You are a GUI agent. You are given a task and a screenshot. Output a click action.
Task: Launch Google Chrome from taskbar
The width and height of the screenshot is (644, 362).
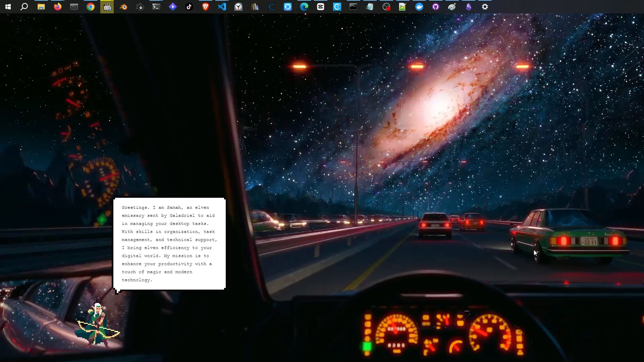91,7
